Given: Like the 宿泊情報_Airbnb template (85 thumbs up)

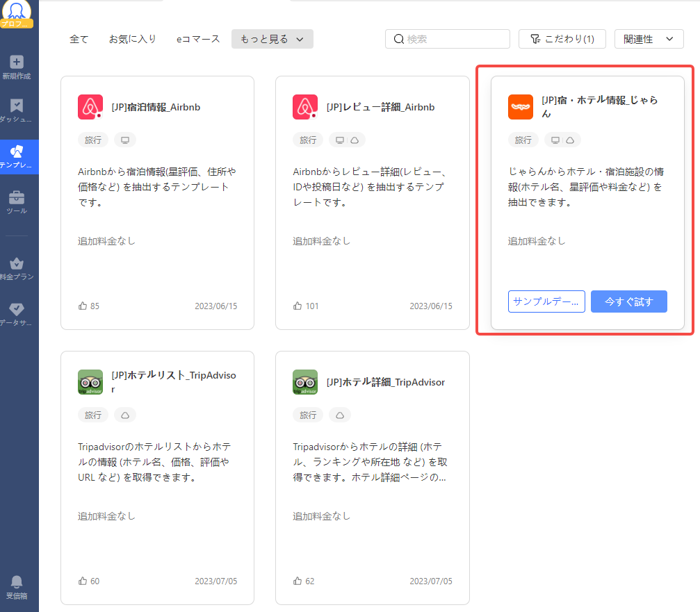Looking at the screenshot, I should pos(83,306).
